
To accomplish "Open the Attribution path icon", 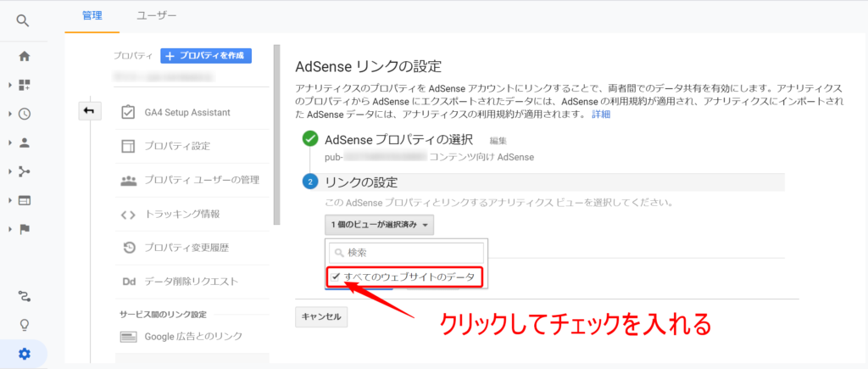I will tap(25, 296).
